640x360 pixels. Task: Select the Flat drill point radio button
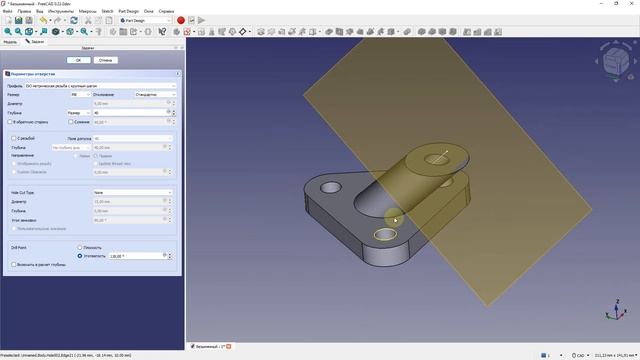click(x=80, y=247)
